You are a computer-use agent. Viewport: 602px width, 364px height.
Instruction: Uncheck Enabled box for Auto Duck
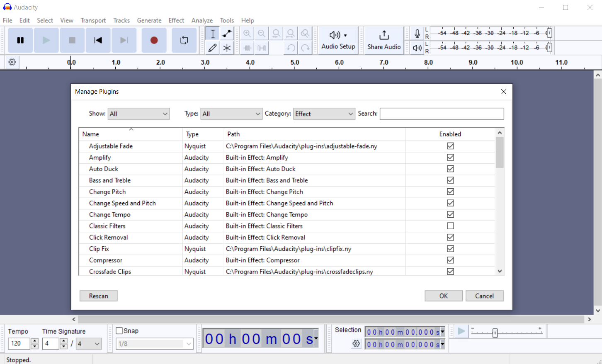click(450, 169)
